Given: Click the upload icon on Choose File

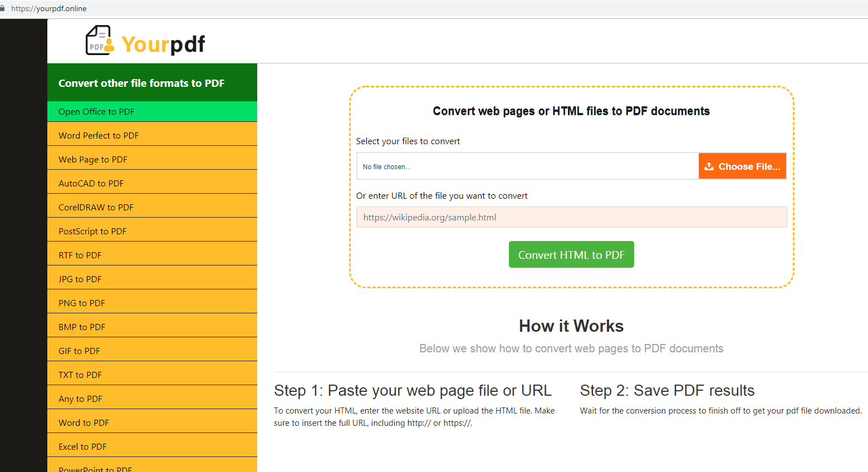Looking at the screenshot, I should click(x=709, y=166).
